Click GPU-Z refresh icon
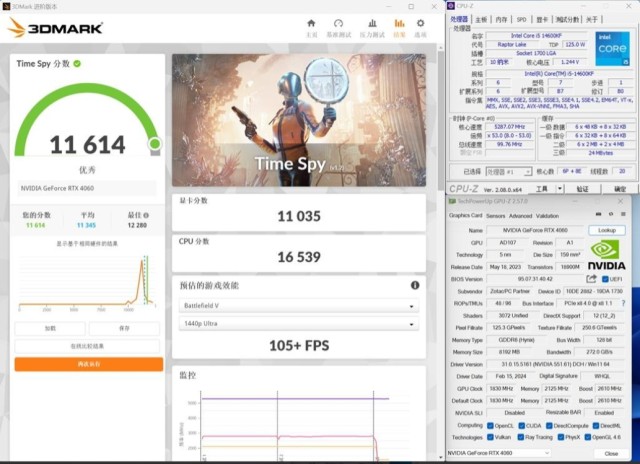The height and width of the screenshot is (464, 640). [611, 214]
